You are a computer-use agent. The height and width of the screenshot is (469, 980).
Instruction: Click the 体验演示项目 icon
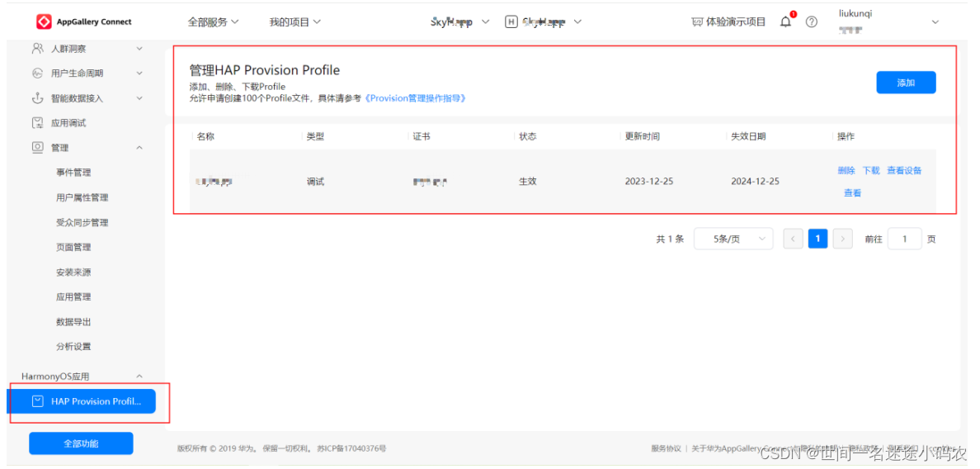pos(697,22)
